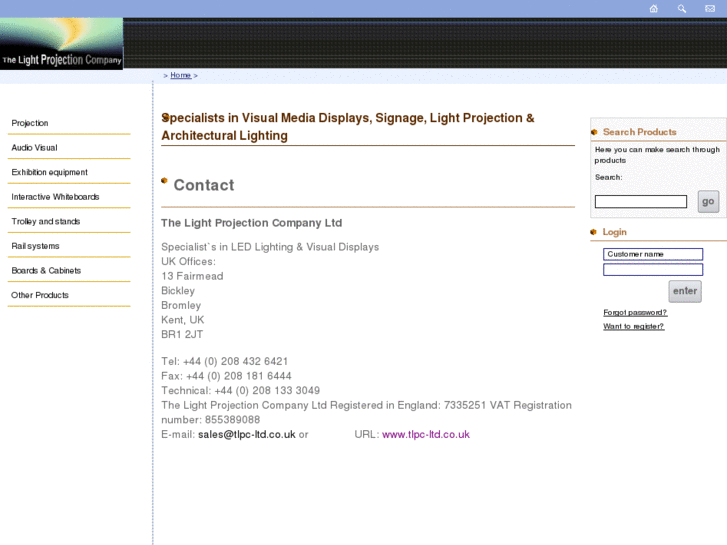This screenshot has width=727, height=545.
Task: Open the Audio Visual category
Action: pos(34,147)
